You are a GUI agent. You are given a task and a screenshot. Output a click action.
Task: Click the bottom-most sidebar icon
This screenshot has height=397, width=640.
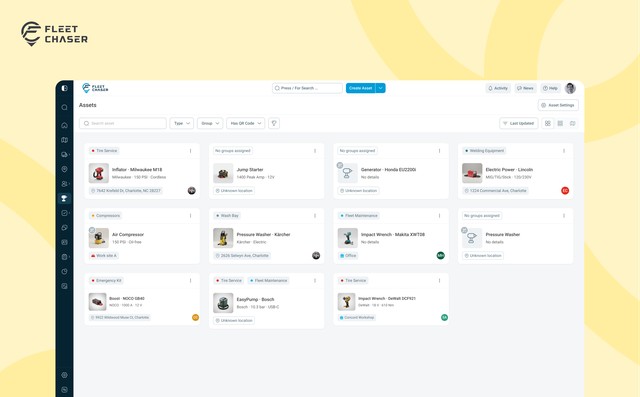click(64, 390)
